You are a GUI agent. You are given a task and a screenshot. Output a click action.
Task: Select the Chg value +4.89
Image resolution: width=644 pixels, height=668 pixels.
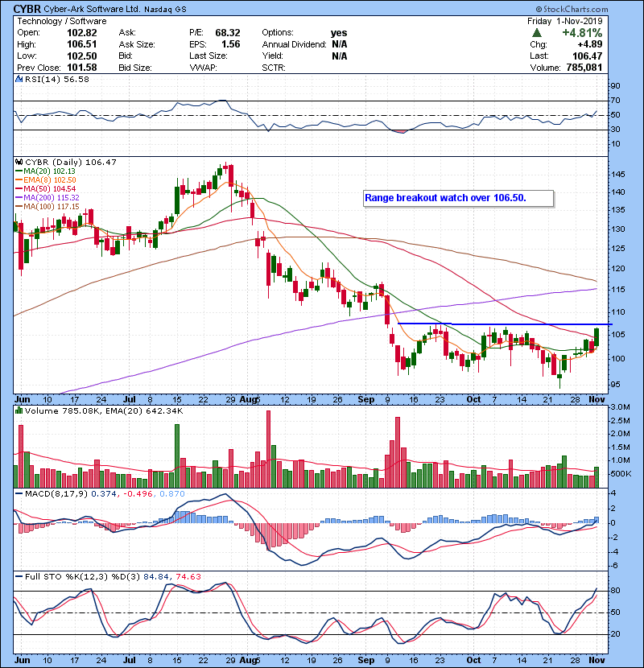590,44
